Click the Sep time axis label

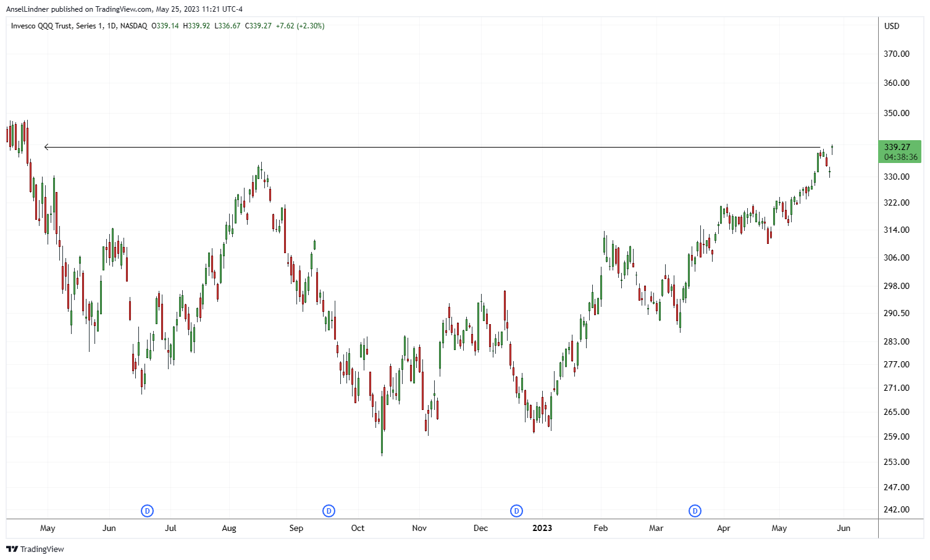tap(296, 528)
